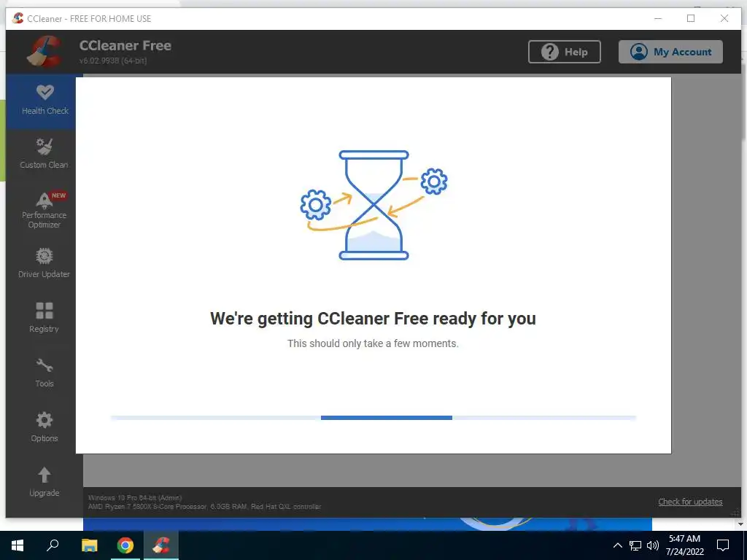Open the taskbar clock and date
The image size is (747, 560).
pos(684,545)
